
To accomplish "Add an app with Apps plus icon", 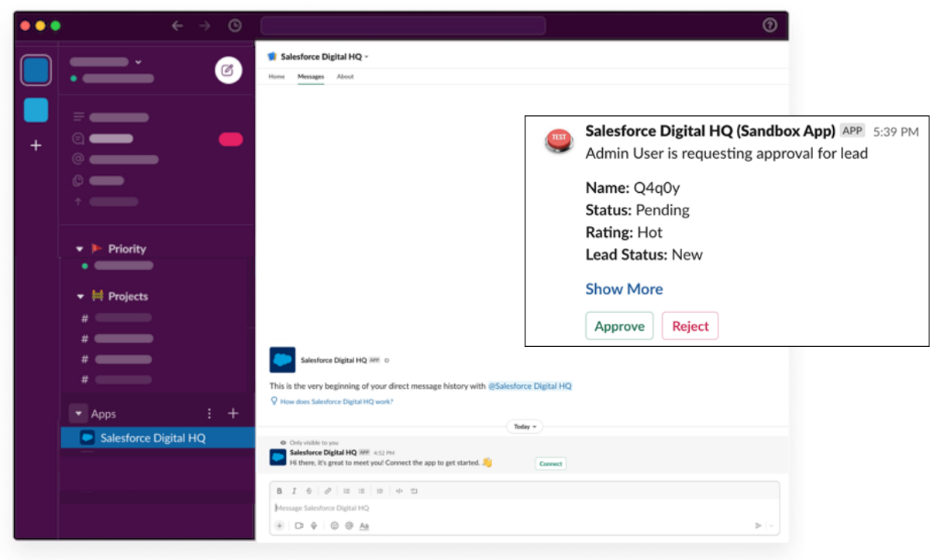I will pos(233,414).
